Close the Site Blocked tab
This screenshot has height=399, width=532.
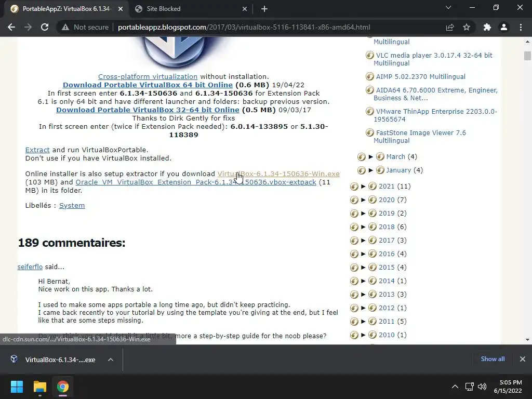click(245, 9)
